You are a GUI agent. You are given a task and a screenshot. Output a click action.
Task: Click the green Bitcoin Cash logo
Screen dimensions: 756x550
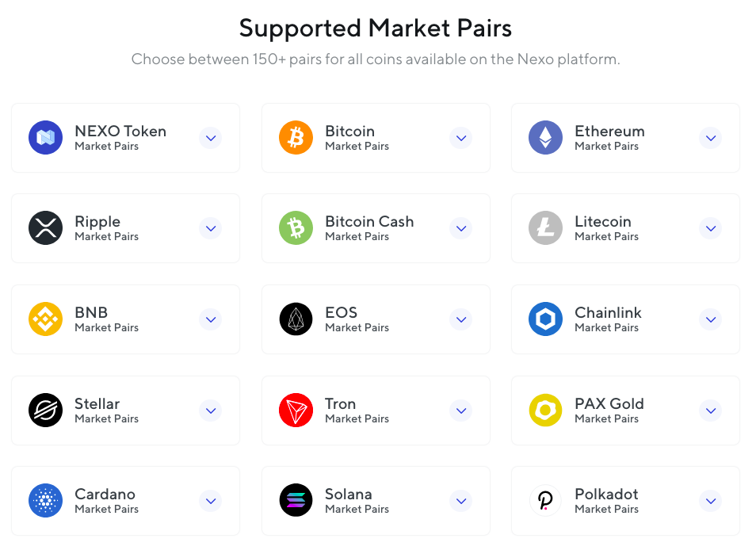(x=296, y=228)
